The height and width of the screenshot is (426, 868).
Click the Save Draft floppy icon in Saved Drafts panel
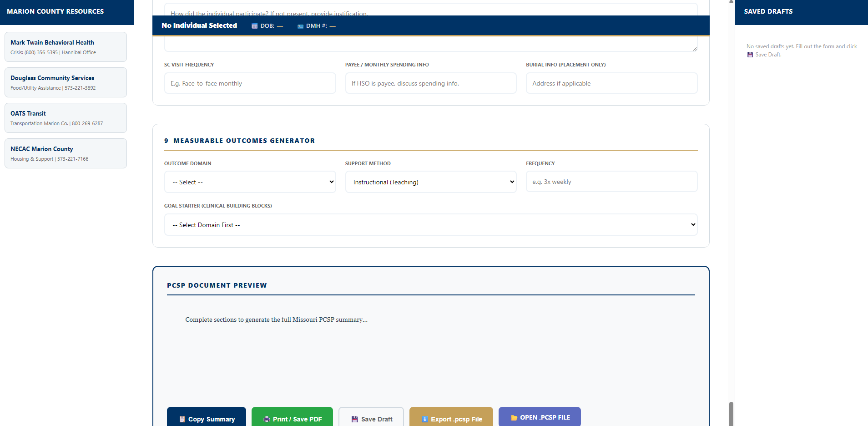tap(750, 55)
